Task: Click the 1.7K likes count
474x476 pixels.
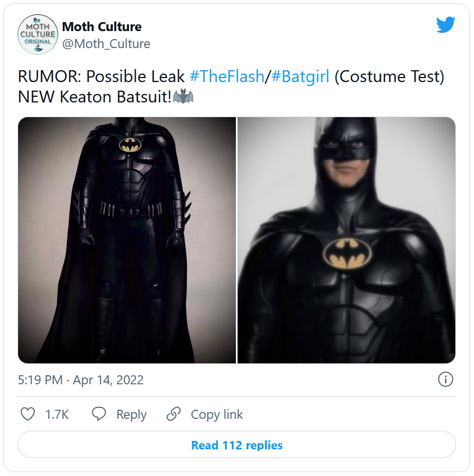Action: click(57, 414)
